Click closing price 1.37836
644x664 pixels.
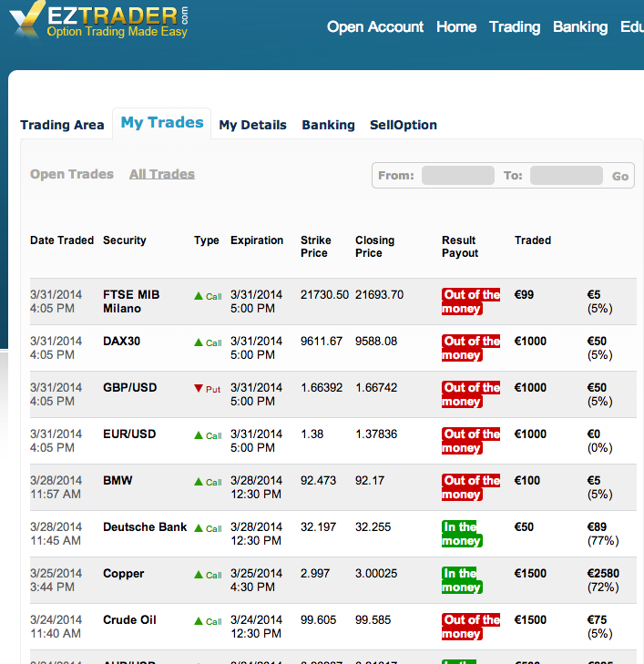(376, 434)
